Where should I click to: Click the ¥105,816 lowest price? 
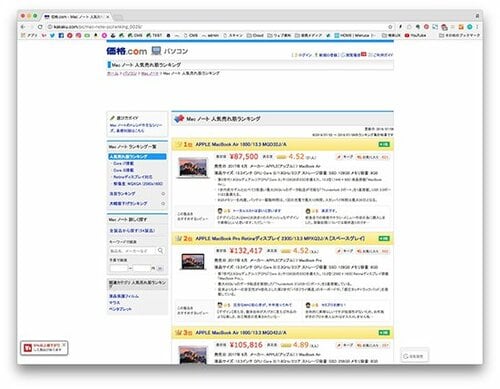tap(246, 345)
